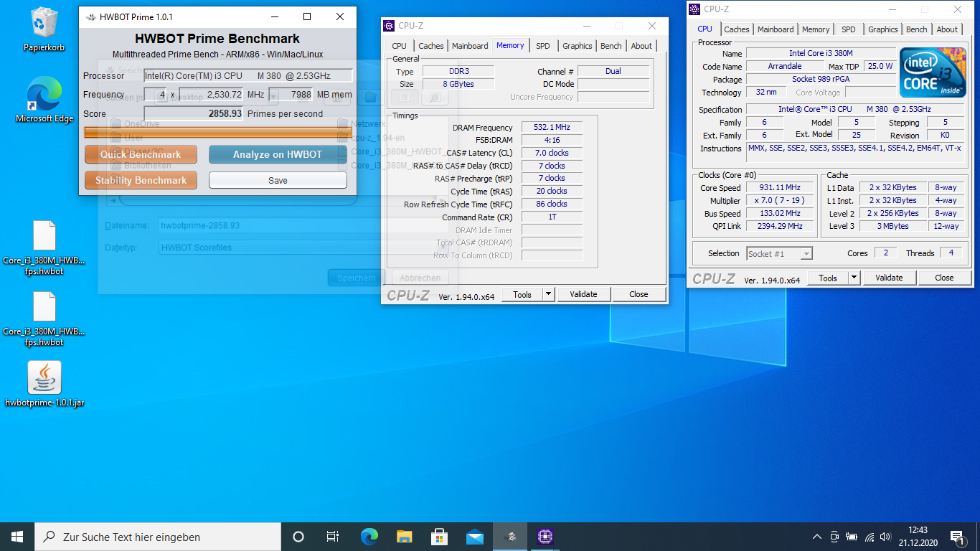Open About tab in CPU-Z processor window
Screen dimensions: 980x551
click(x=947, y=29)
